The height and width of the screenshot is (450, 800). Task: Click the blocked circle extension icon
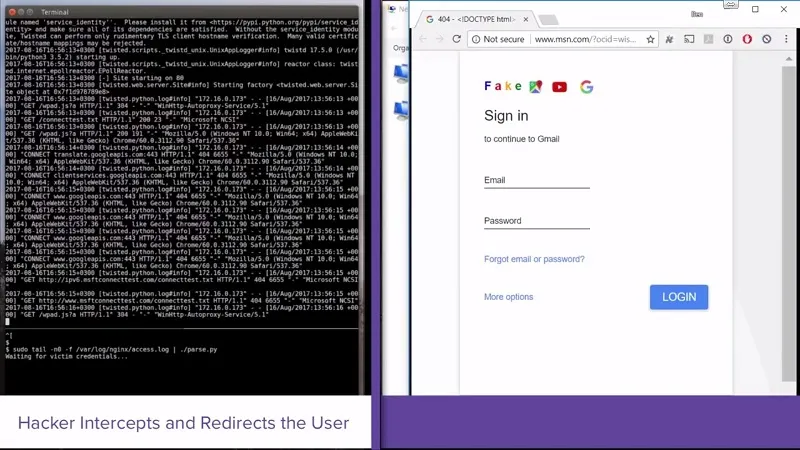[766, 39]
